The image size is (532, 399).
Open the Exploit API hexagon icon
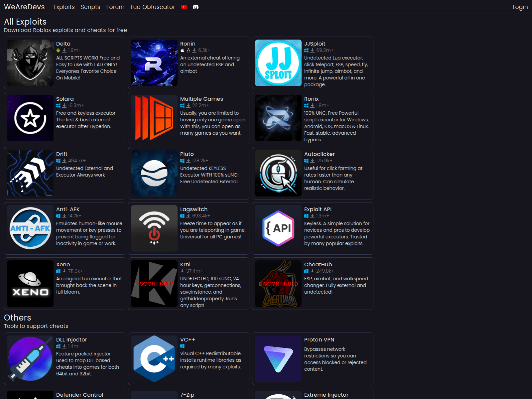[x=278, y=228]
